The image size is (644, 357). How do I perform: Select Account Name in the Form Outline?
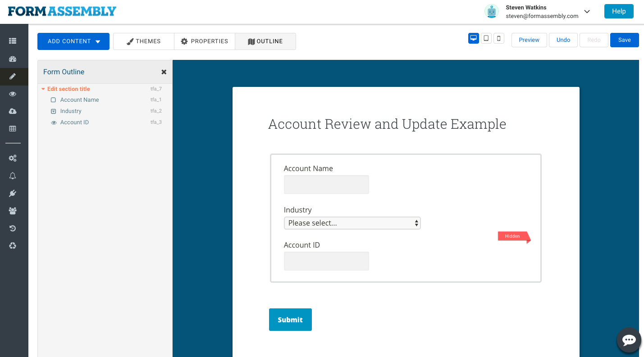pos(80,100)
